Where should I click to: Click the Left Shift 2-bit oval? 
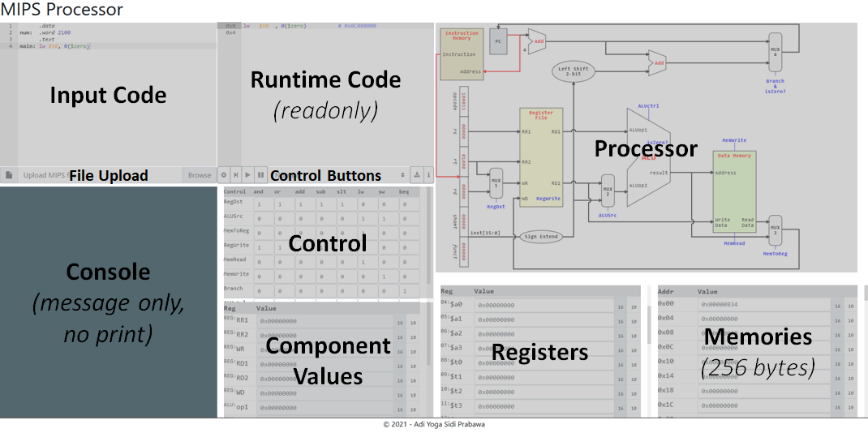point(573,71)
